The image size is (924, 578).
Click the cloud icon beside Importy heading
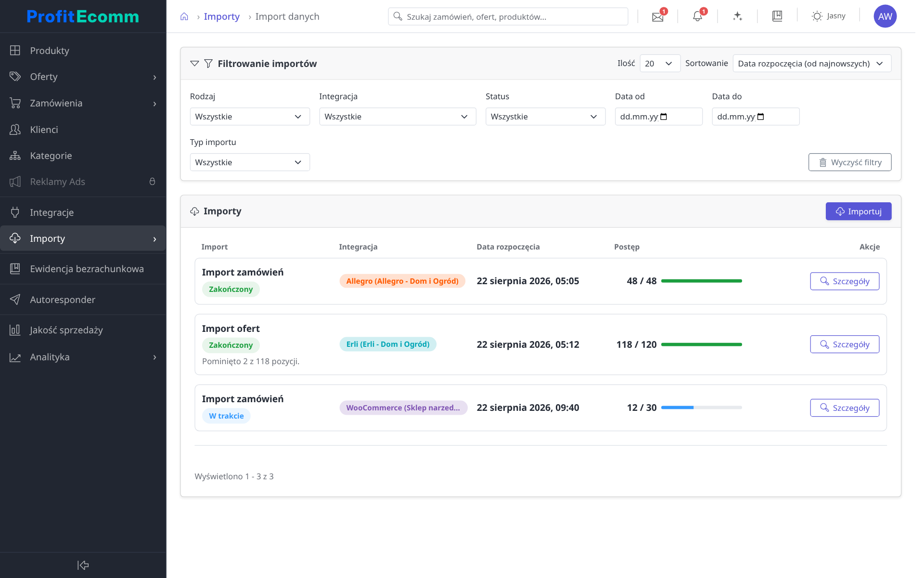[194, 211]
